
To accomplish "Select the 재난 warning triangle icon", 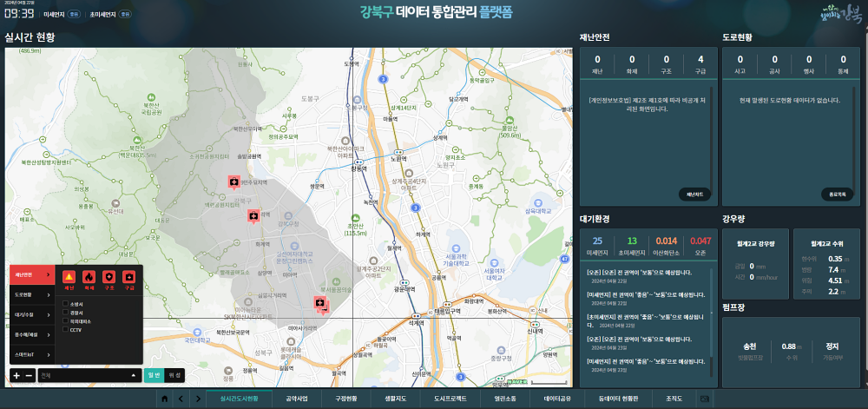I will pos(69,277).
